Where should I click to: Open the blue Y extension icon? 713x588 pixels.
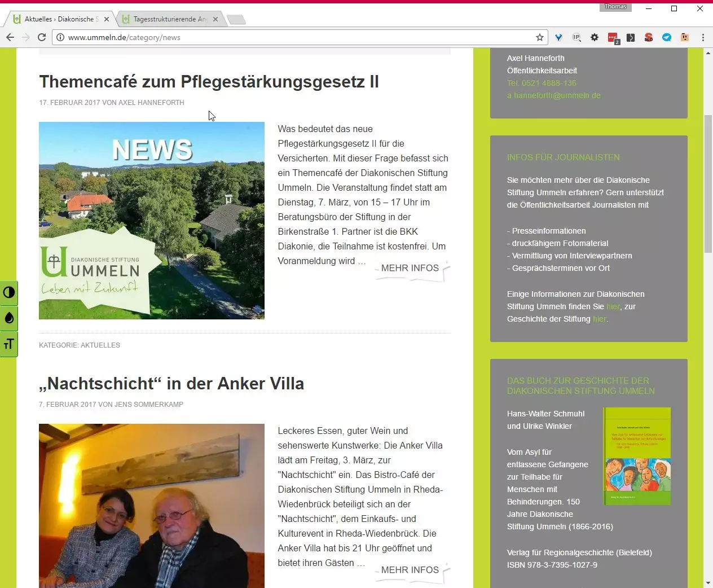pyautogui.click(x=558, y=37)
